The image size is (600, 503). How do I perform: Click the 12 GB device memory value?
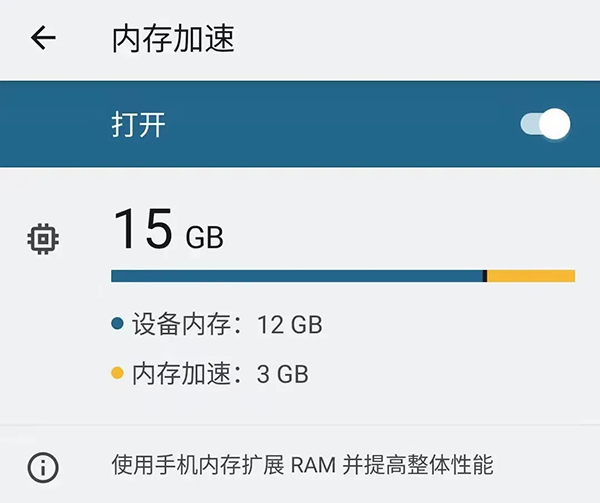289,324
